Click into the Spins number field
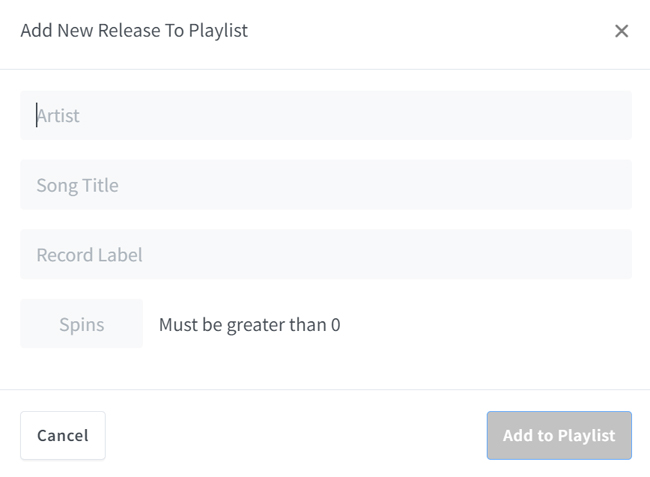The width and height of the screenshot is (650, 477). [81, 324]
